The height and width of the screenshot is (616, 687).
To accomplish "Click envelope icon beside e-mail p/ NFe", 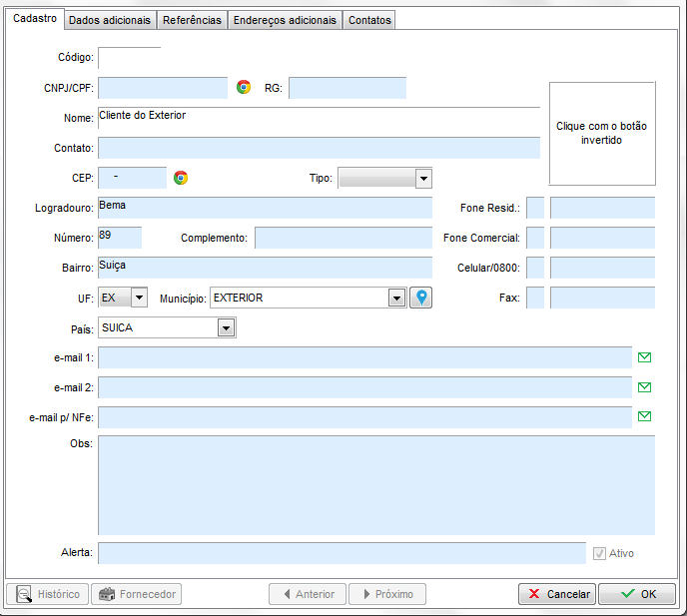I will coord(644,417).
